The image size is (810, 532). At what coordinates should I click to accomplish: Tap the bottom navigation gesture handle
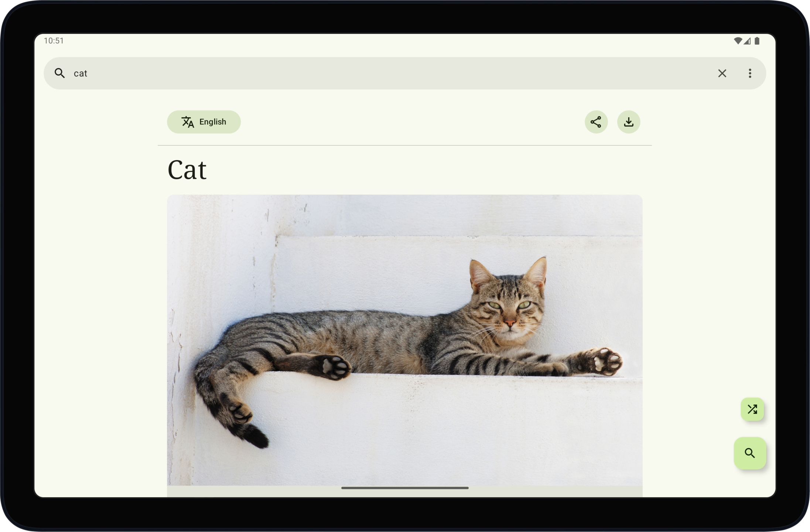[x=405, y=488]
